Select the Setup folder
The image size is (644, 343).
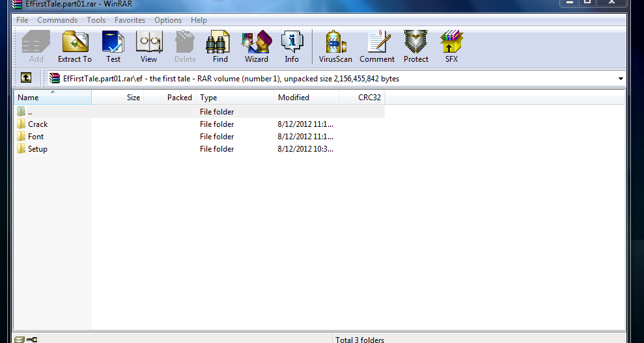[37, 149]
